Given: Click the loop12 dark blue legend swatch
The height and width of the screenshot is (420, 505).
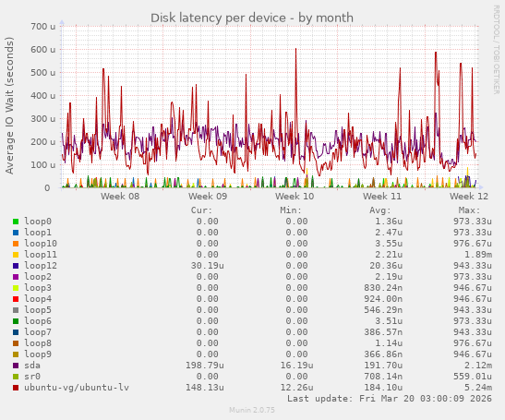Looking at the screenshot, I should (x=16, y=266).
